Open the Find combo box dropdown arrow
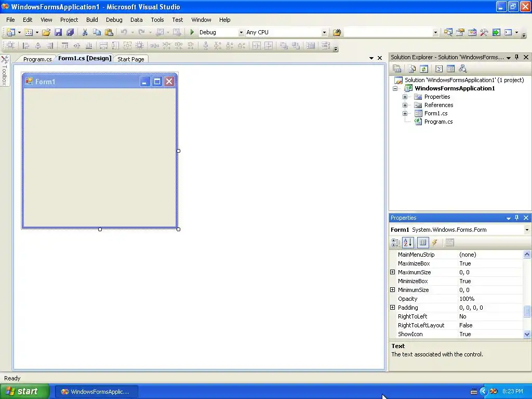 [435, 33]
